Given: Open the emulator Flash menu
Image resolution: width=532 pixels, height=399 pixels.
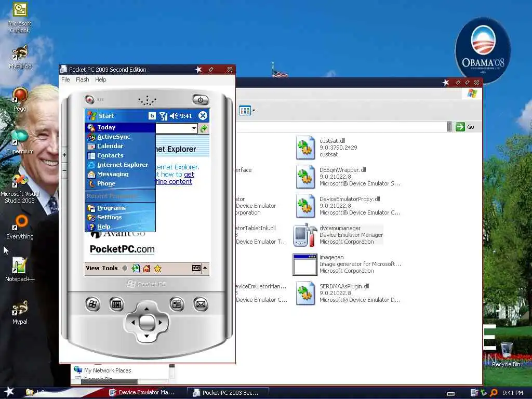Looking at the screenshot, I should [83, 79].
